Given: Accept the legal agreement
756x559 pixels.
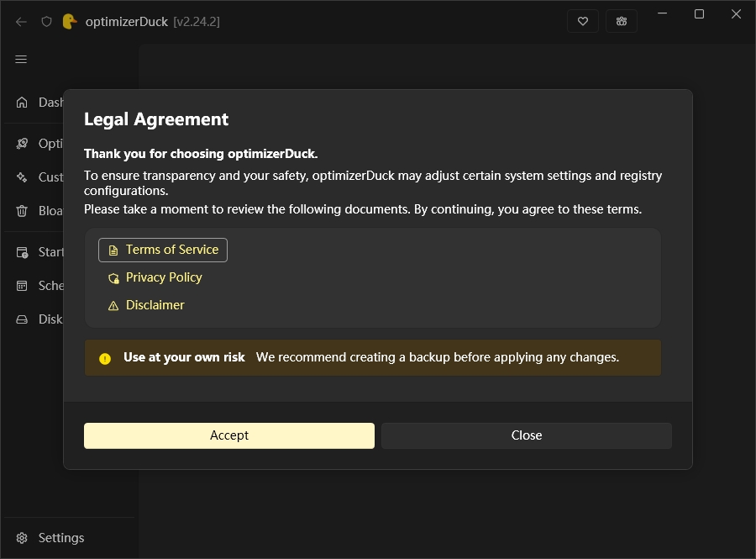Looking at the screenshot, I should (x=229, y=435).
